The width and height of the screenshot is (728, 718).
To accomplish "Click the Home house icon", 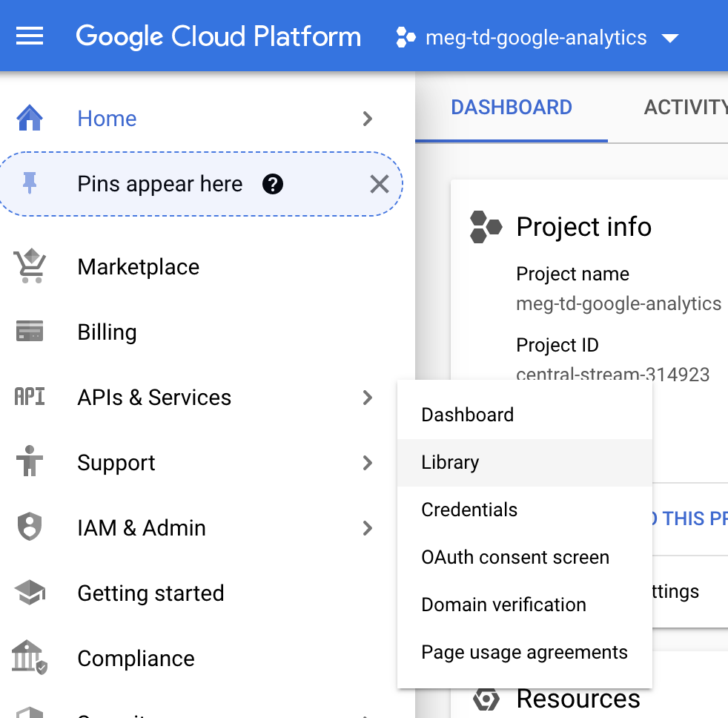I will point(30,119).
